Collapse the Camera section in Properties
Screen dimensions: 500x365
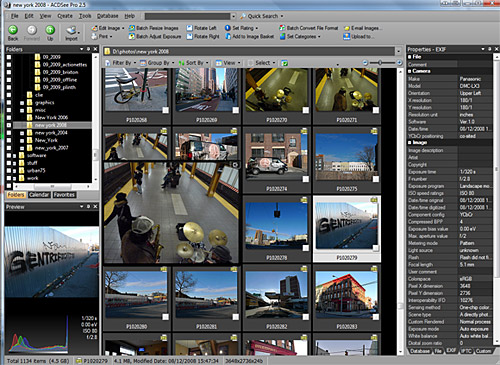[x=410, y=71]
